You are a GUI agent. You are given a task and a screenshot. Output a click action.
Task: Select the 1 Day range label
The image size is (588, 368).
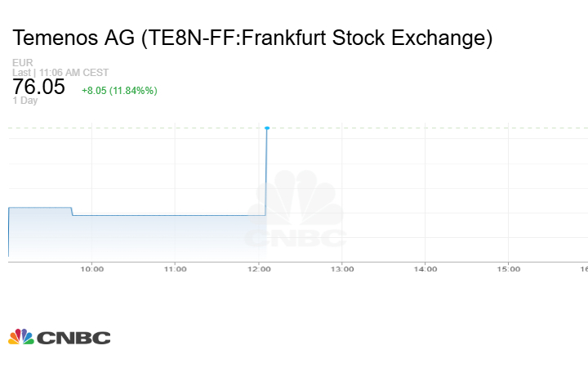tap(25, 101)
